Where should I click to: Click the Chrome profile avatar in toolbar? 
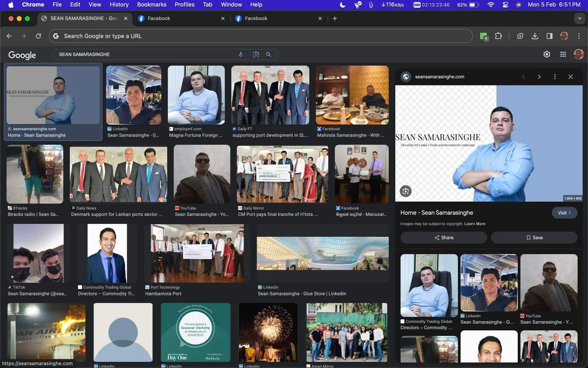pyautogui.click(x=564, y=36)
